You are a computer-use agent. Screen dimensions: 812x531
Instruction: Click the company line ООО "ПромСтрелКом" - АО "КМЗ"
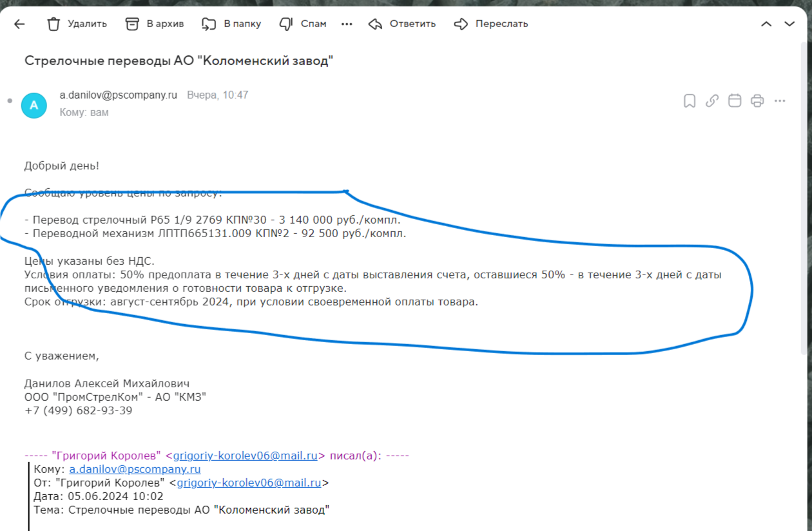115,397
